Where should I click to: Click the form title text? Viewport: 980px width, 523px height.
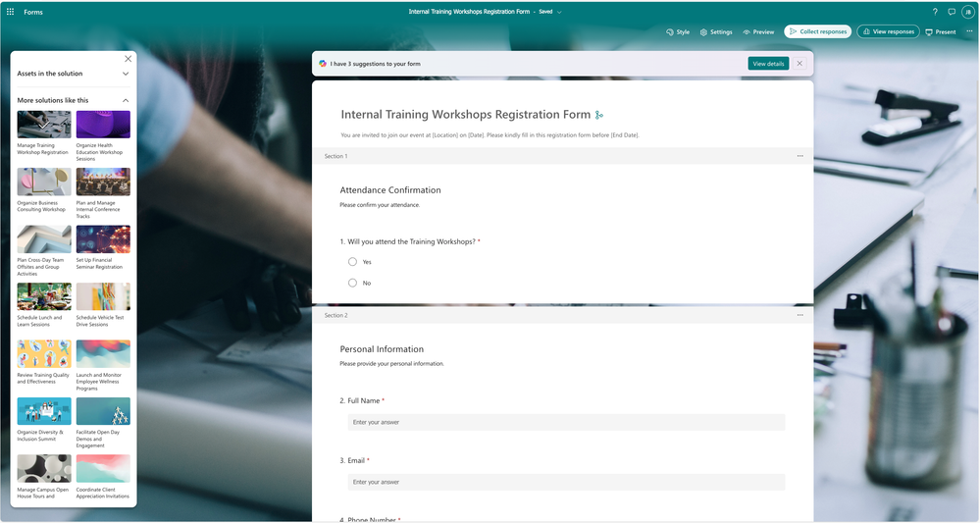coord(466,115)
